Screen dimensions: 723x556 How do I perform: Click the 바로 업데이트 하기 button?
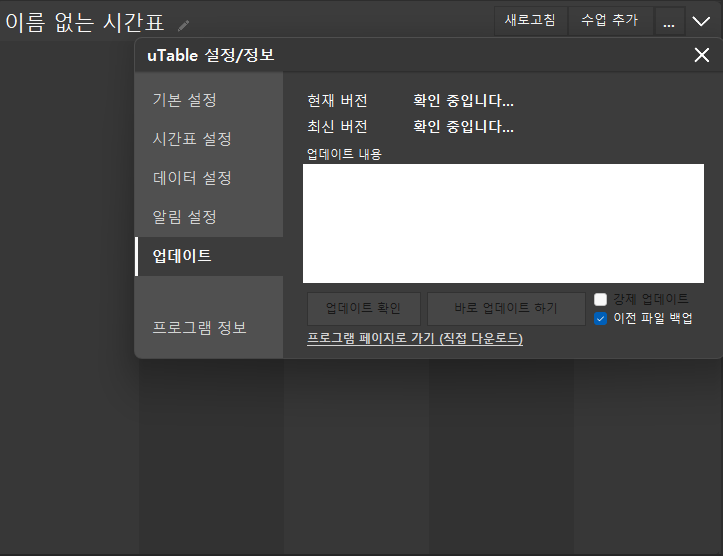click(506, 308)
